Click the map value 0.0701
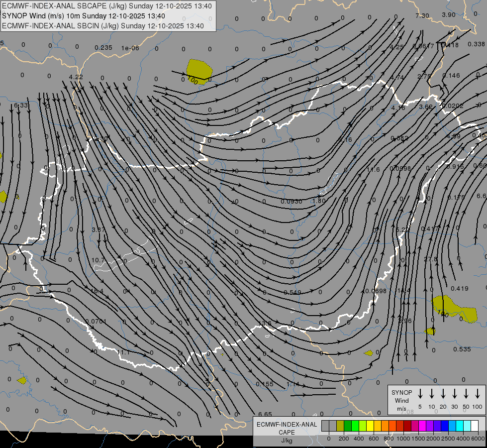Viewport: 487px width, 448px height. 96,321
